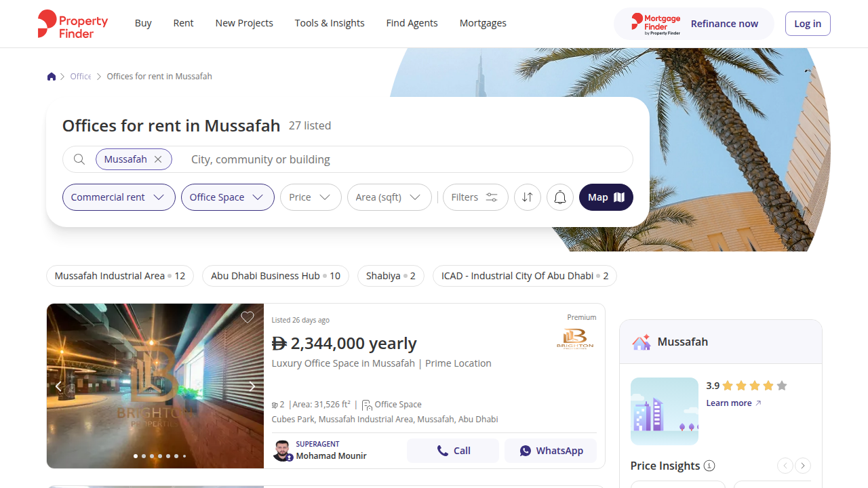This screenshot has width=868, height=488.
Task: Click the alert bell icon
Action: coord(560,197)
